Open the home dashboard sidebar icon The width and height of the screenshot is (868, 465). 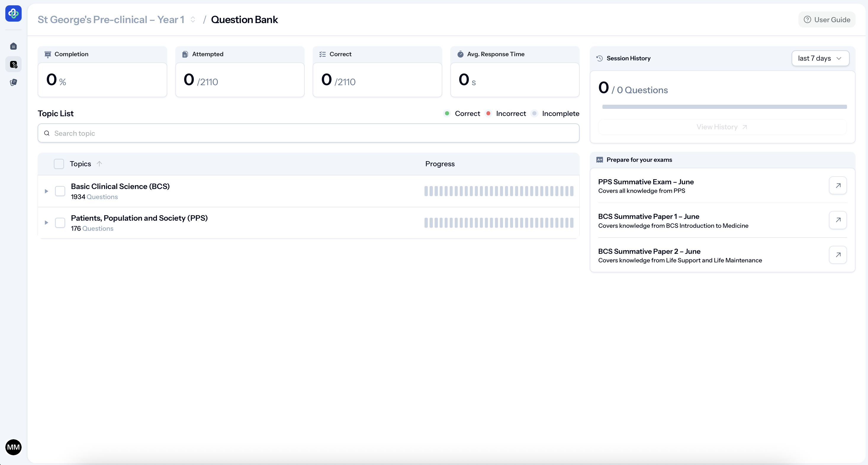pyautogui.click(x=14, y=46)
